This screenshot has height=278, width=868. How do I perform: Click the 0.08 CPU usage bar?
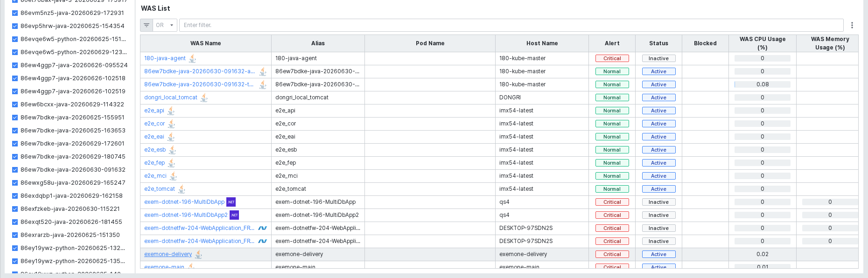point(763,84)
